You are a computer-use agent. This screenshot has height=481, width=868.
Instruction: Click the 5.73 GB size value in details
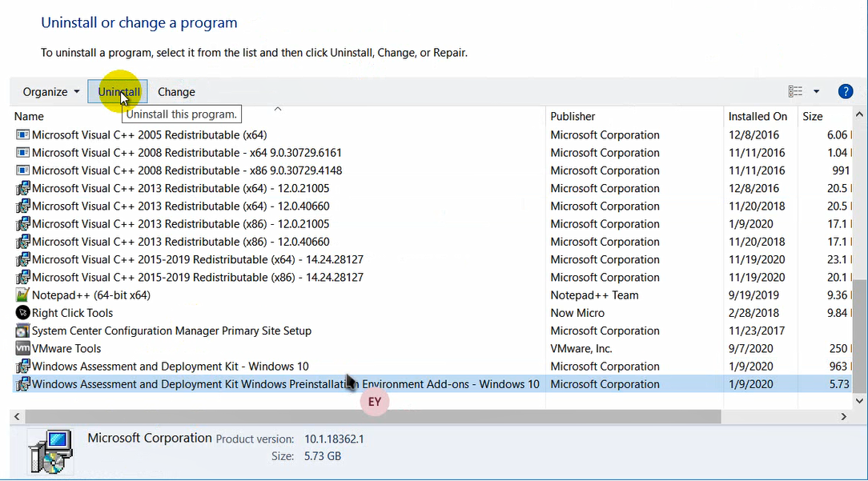point(322,456)
